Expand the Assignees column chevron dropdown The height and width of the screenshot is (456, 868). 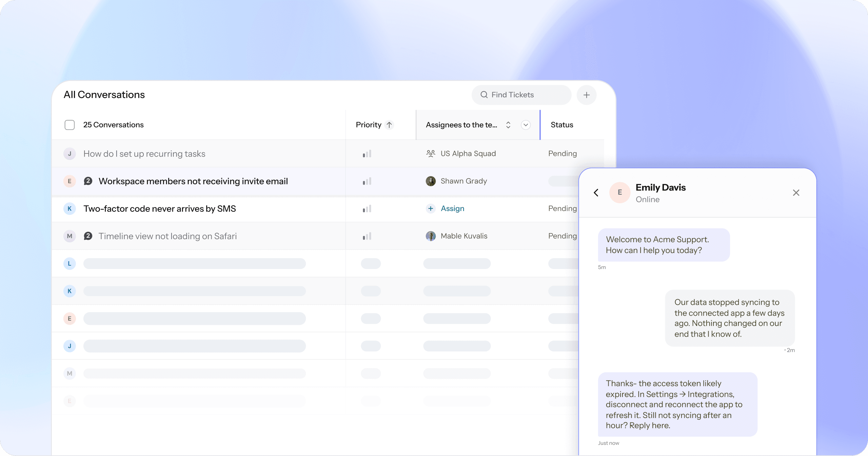point(526,125)
